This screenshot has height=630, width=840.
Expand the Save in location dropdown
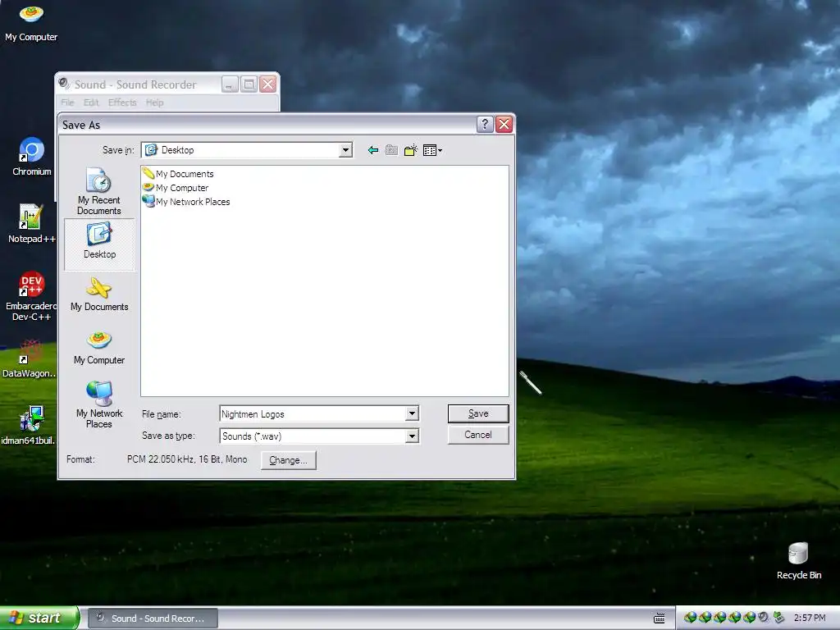point(345,151)
